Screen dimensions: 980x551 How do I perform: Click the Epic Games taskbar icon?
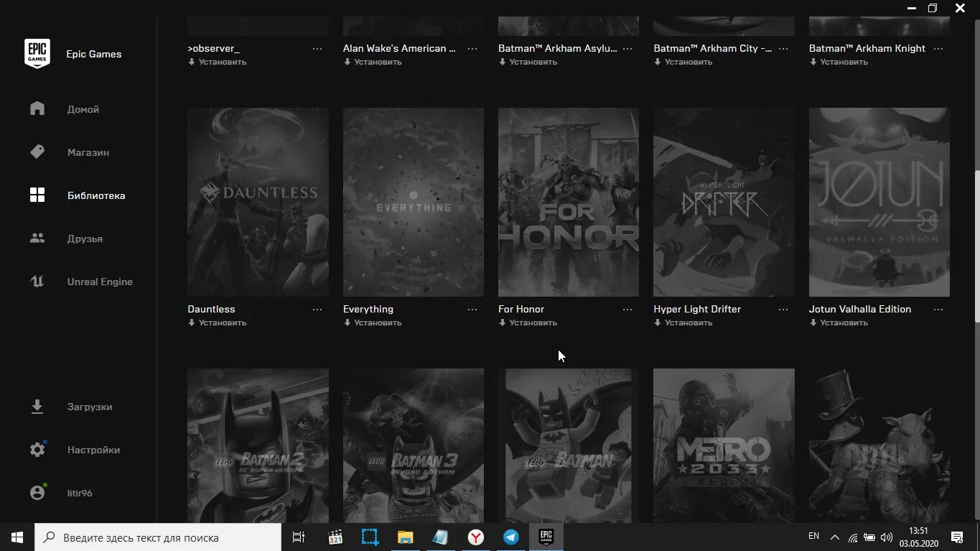[546, 537]
